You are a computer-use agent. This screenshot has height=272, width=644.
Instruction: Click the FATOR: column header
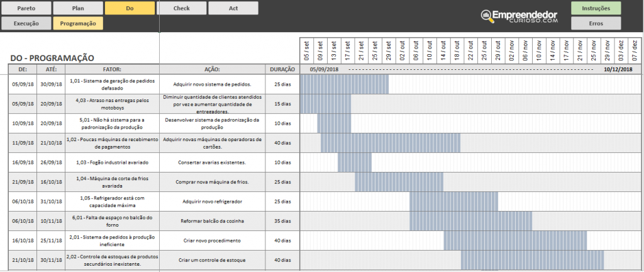tap(112, 69)
